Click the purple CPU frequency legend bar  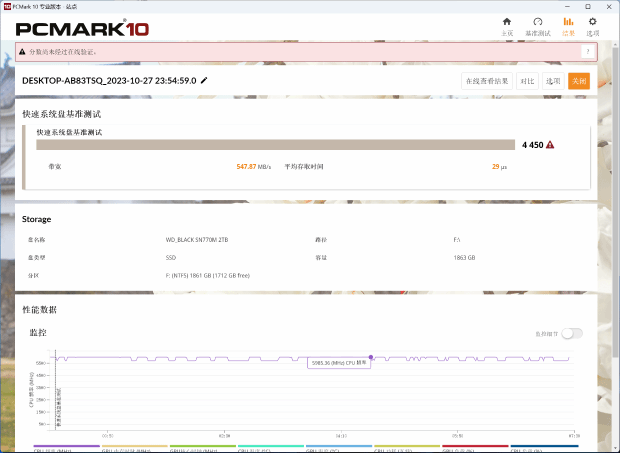point(66,446)
